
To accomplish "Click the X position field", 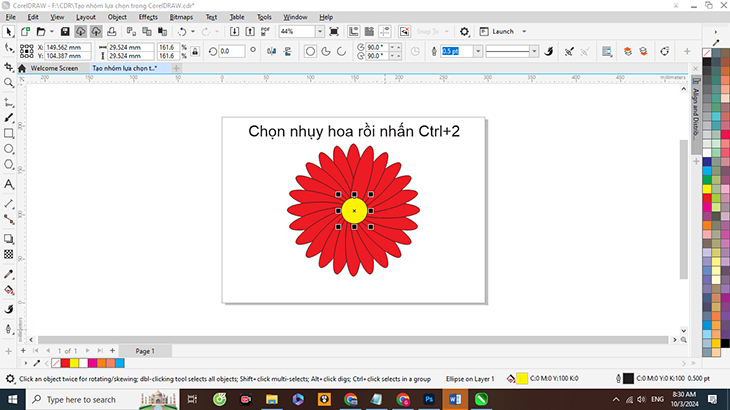I will (x=68, y=47).
